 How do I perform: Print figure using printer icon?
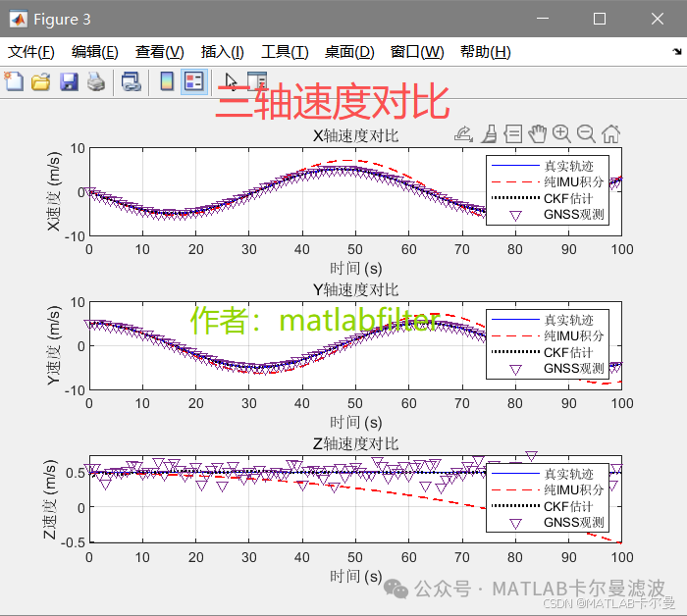[96, 81]
